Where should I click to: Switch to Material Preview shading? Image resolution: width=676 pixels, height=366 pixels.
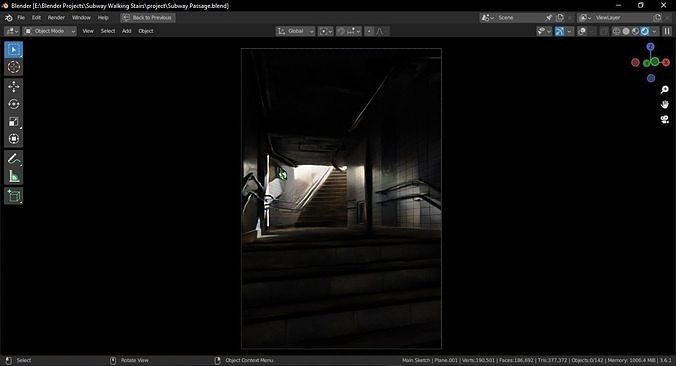pos(635,31)
